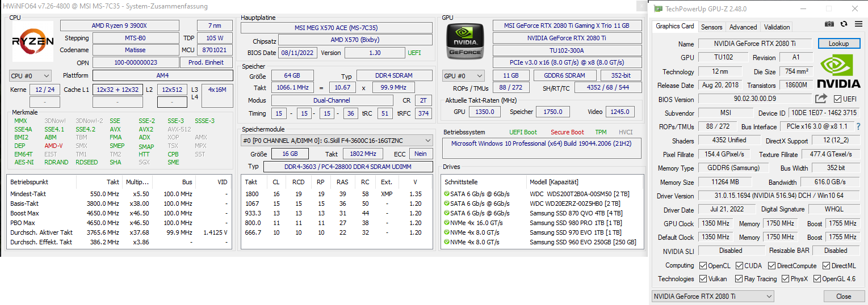The height and width of the screenshot is (305, 868).
Task: Toggle the OpenCL checkbox
Action: [x=703, y=265]
